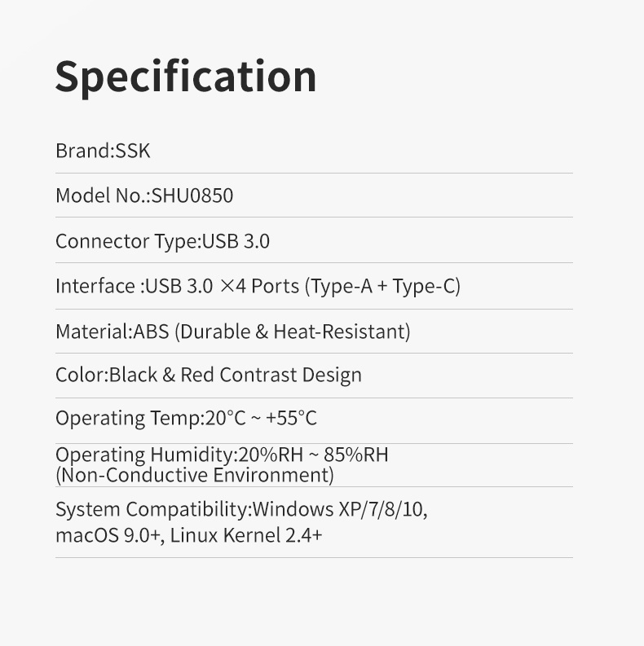Click the 85%RH humidity value
Screen dimensions: 644x646
tap(356, 455)
